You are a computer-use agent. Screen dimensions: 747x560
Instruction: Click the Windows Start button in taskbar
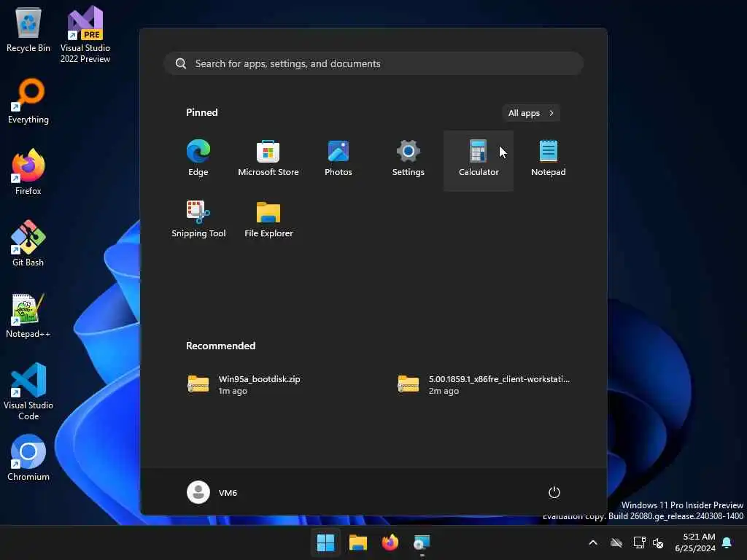tap(325, 542)
